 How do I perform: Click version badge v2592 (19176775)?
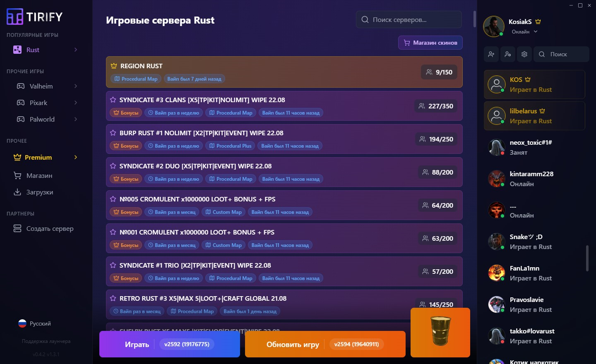coord(187,344)
